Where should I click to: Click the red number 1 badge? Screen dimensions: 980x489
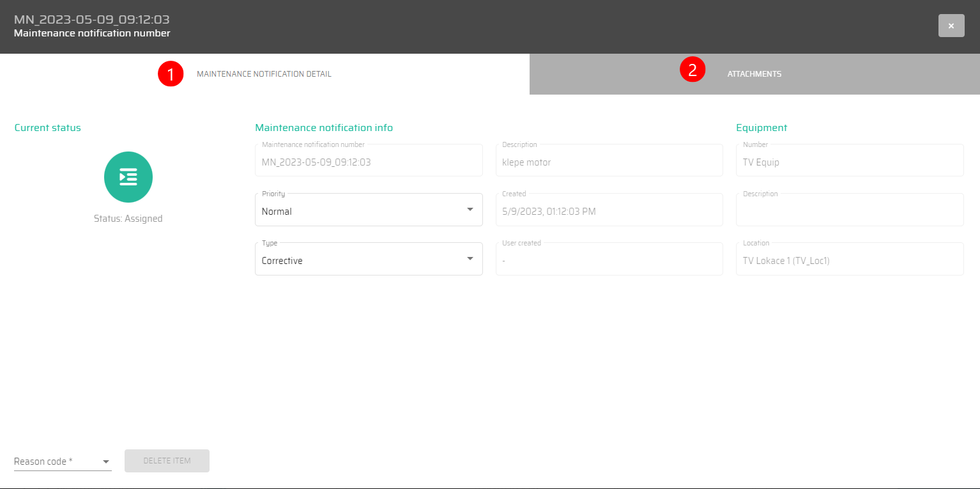tap(171, 74)
